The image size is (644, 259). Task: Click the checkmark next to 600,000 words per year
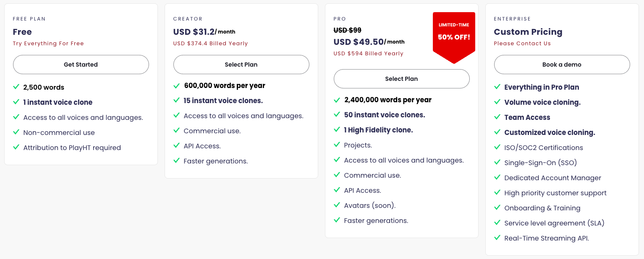coord(177,85)
